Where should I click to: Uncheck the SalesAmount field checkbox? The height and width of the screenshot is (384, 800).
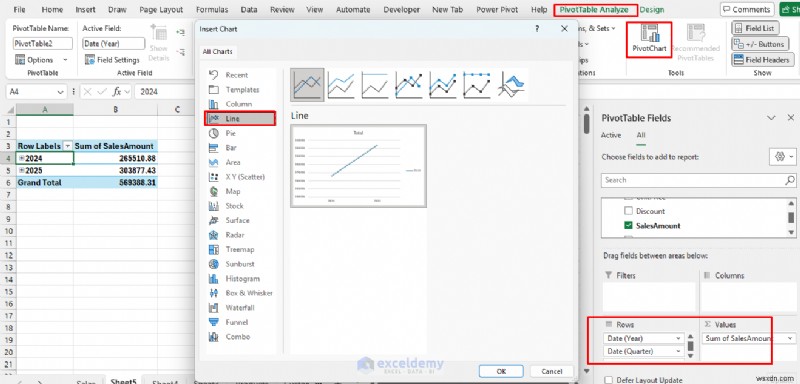tap(629, 225)
